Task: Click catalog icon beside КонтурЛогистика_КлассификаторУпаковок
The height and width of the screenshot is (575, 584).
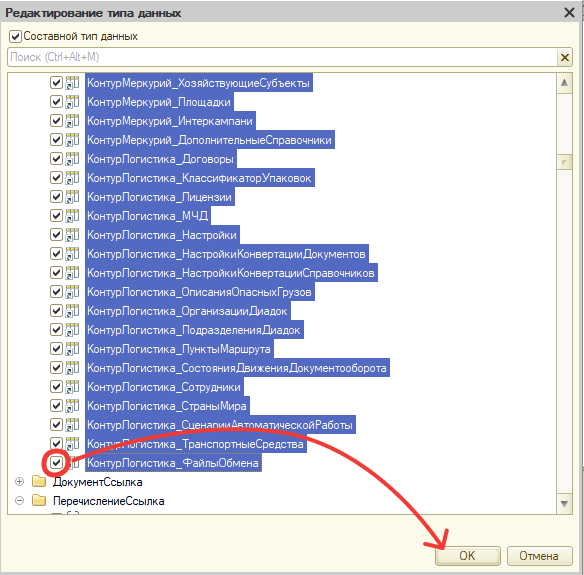Action: pyautogui.click(x=73, y=178)
